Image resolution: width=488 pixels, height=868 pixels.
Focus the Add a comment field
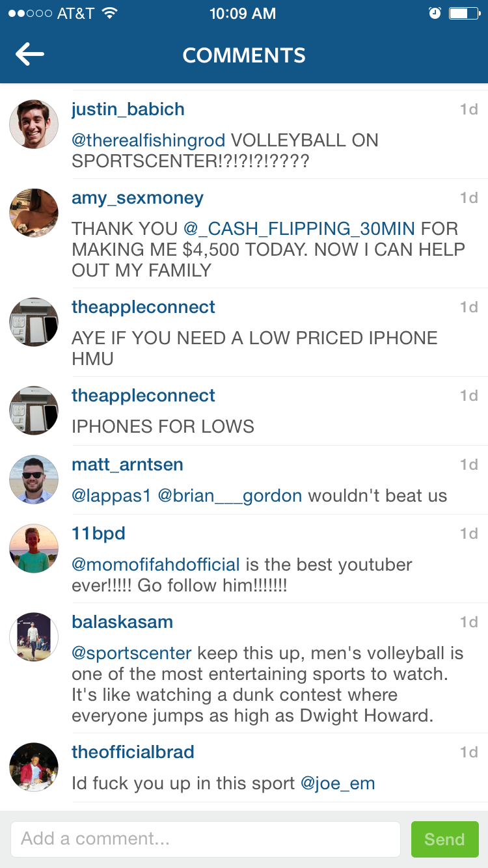(205, 839)
